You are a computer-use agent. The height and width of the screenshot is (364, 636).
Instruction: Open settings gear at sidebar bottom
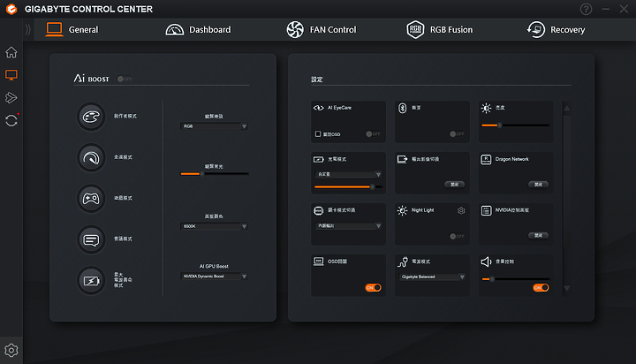click(x=11, y=350)
